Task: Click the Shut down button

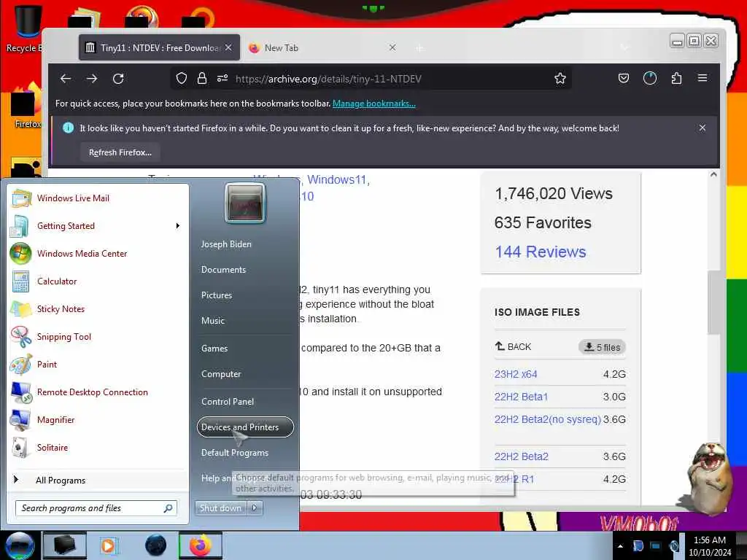Action: click(220, 508)
